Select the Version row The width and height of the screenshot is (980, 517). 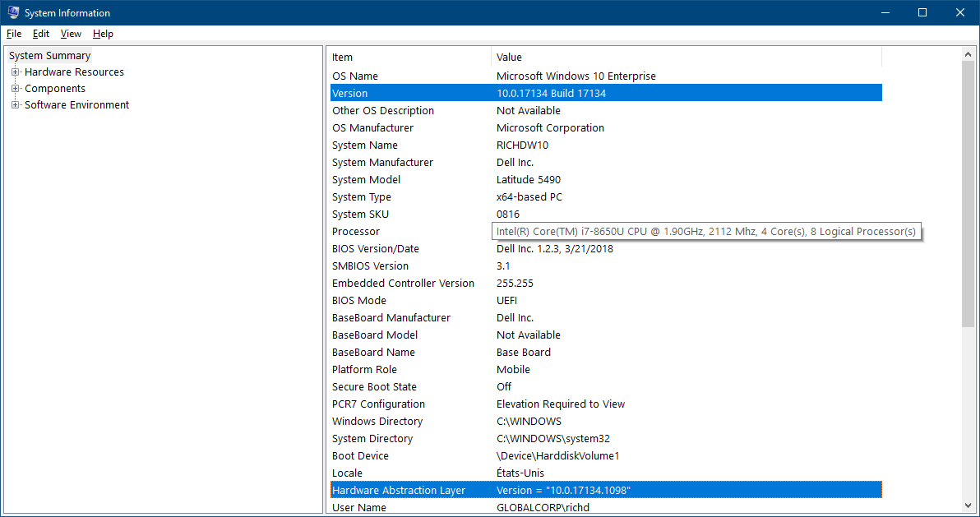tap(606, 93)
